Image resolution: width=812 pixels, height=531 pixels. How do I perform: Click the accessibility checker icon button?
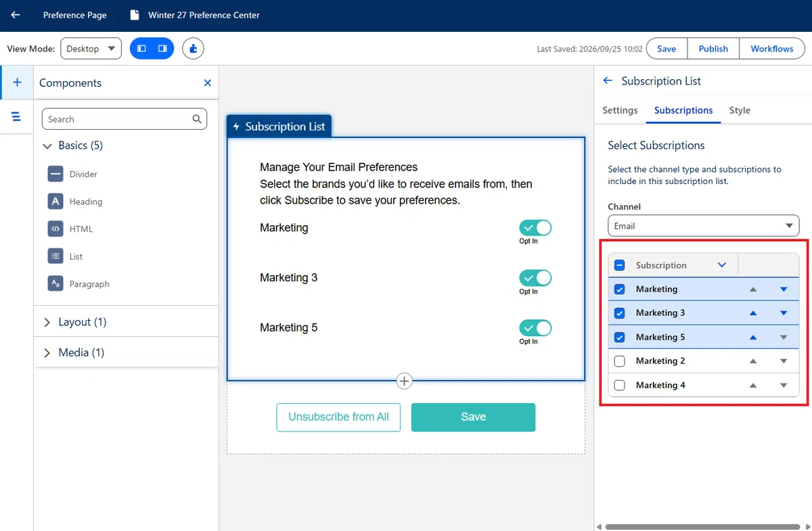pos(193,49)
